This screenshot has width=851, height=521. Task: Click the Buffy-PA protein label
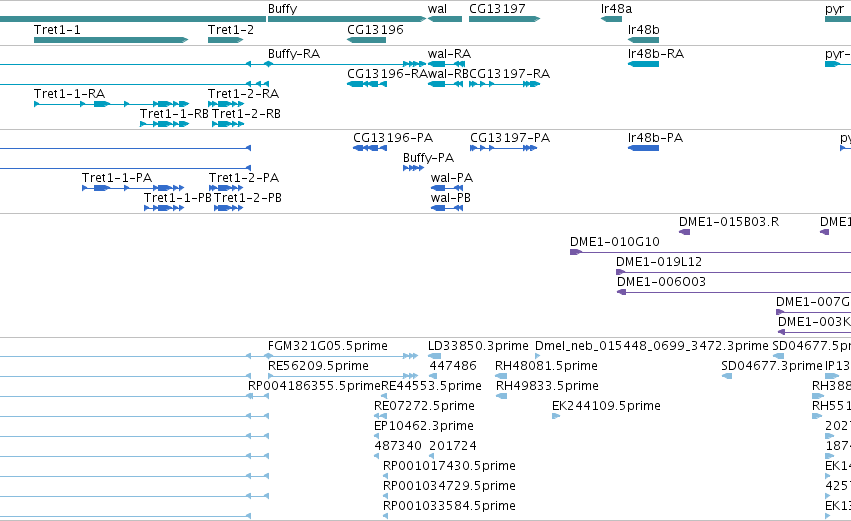tap(428, 158)
